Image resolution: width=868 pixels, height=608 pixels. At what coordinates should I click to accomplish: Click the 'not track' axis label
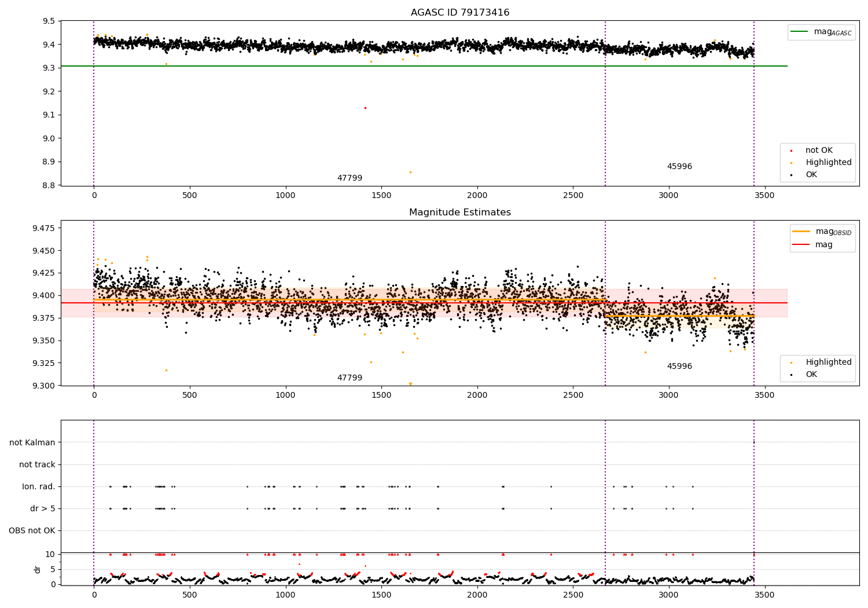click(37, 464)
